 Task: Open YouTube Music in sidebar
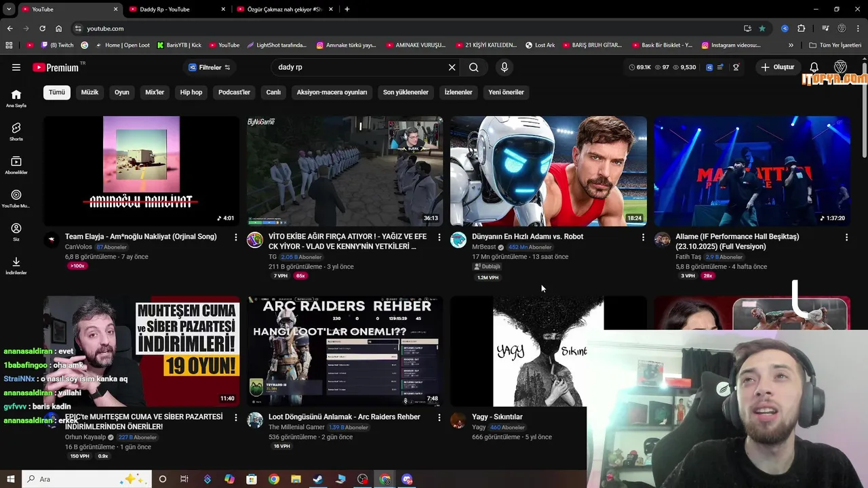coord(16,199)
